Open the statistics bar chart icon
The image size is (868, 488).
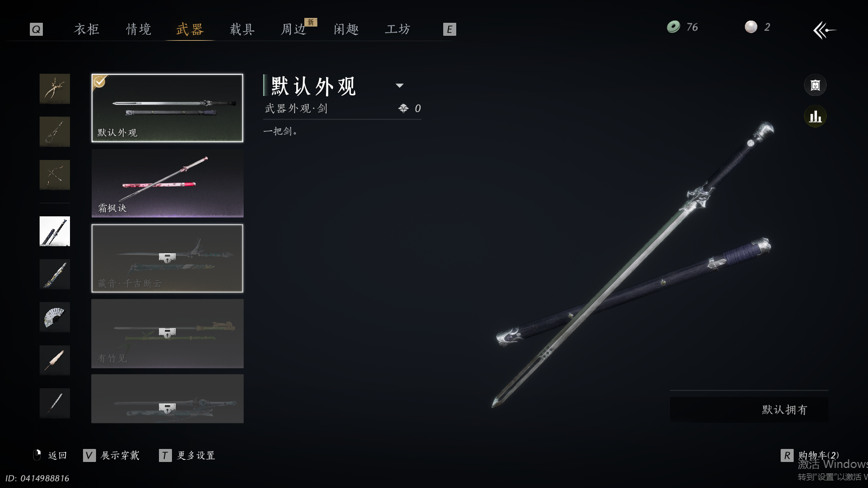click(815, 117)
